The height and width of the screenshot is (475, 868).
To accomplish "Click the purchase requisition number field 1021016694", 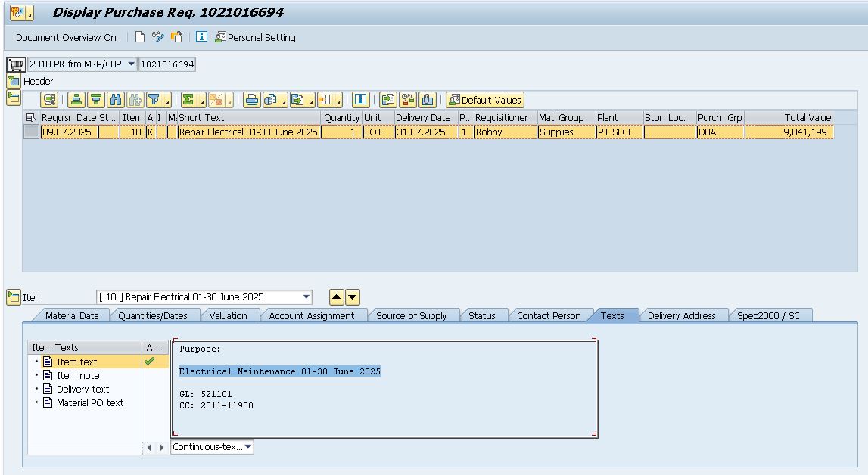I will [167, 64].
